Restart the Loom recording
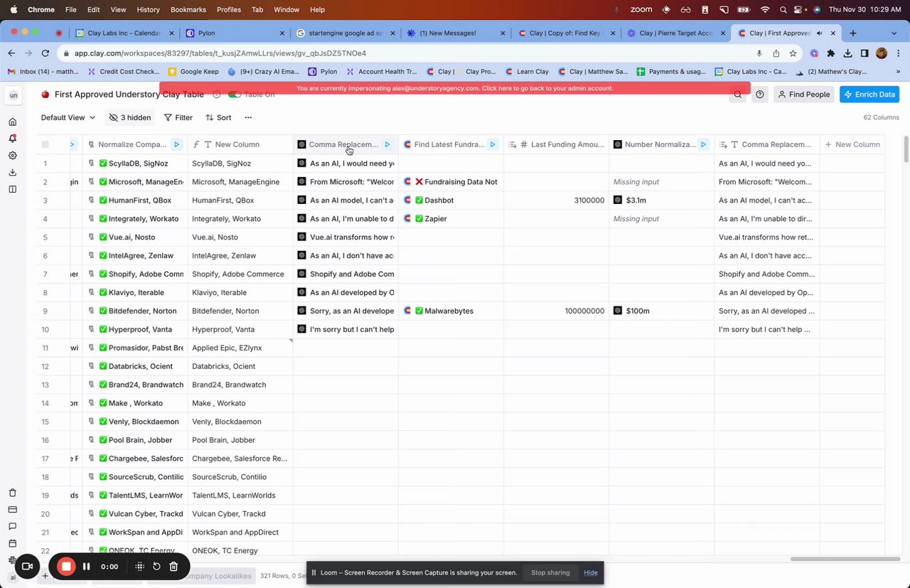Viewport: 910px width, 588px height. pos(156,567)
